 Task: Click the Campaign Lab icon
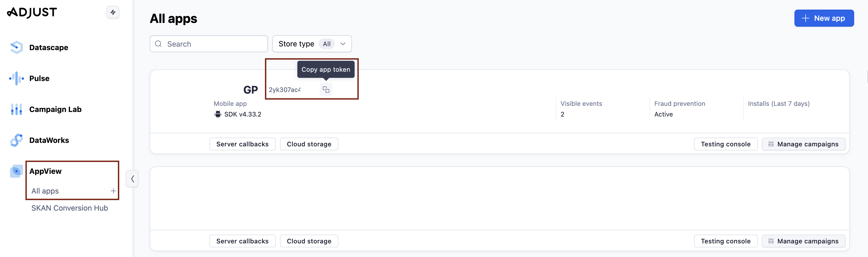[x=16, y=110]
